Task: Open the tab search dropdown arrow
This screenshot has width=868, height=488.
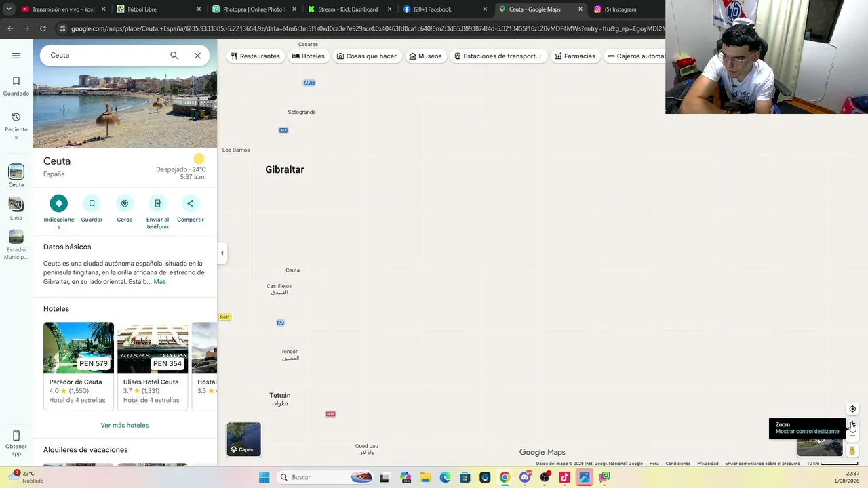Action: pyautogui.click(x=9, y=9)
